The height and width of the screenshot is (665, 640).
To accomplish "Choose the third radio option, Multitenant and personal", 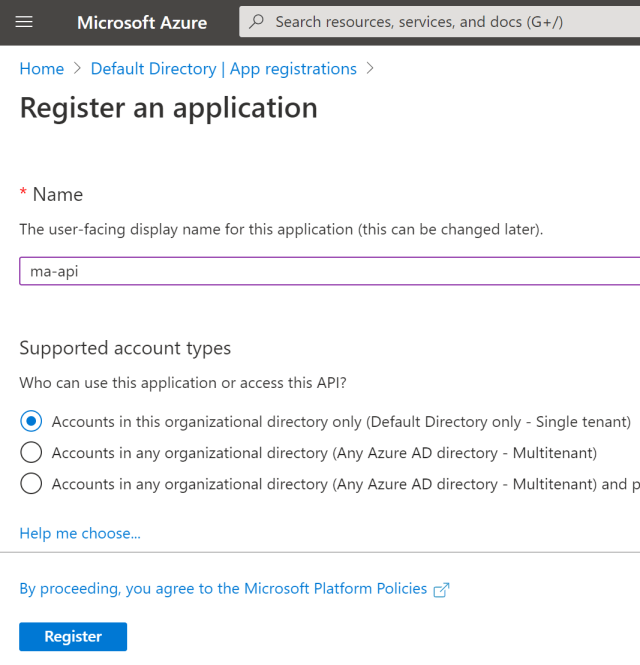I will [x=31, y=484].
